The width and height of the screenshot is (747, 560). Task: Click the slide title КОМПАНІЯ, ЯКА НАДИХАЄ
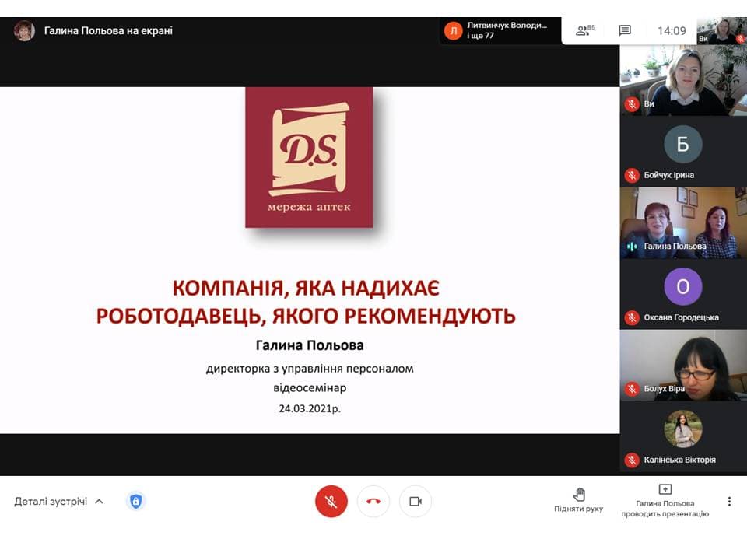[x=306, y=288]
